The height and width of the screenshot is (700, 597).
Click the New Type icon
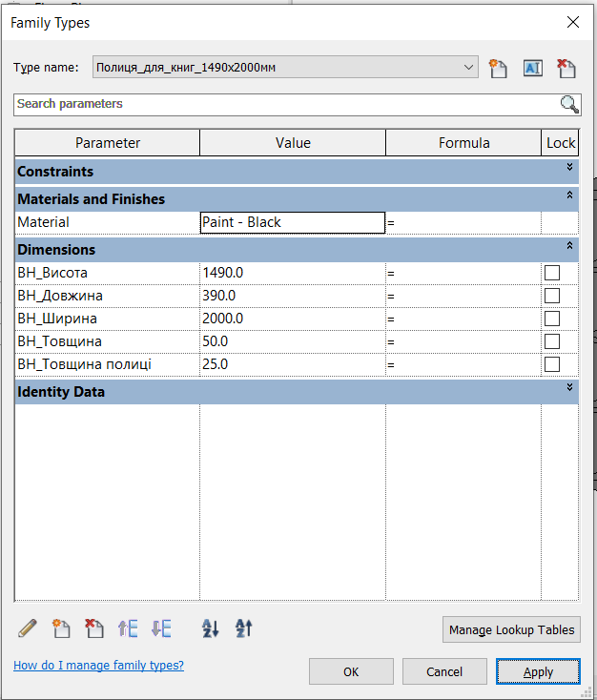pos(497,68)
